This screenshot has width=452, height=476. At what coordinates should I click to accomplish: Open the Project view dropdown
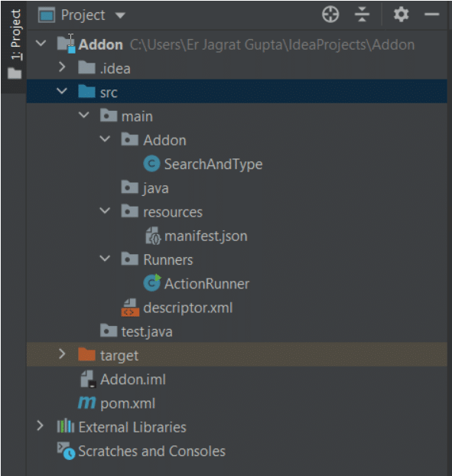point(120,15)
